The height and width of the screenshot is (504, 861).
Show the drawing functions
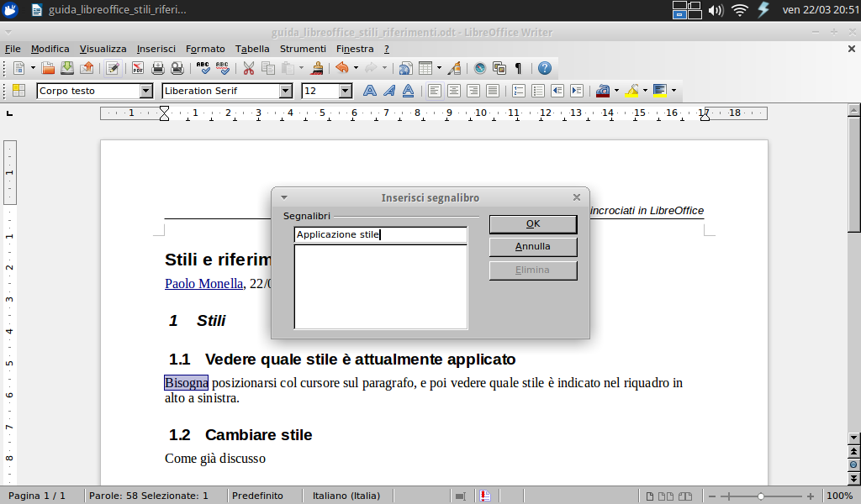click(x=454, y=68)
